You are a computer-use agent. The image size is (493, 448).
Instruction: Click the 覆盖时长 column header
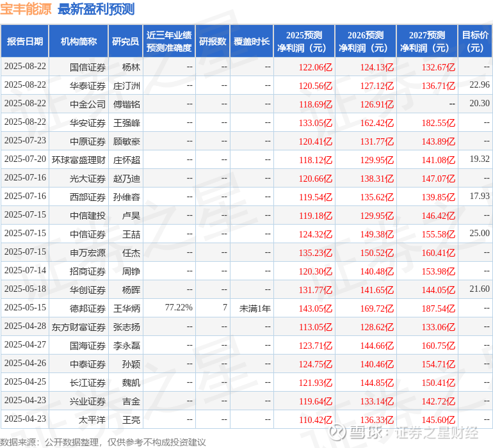252,42
